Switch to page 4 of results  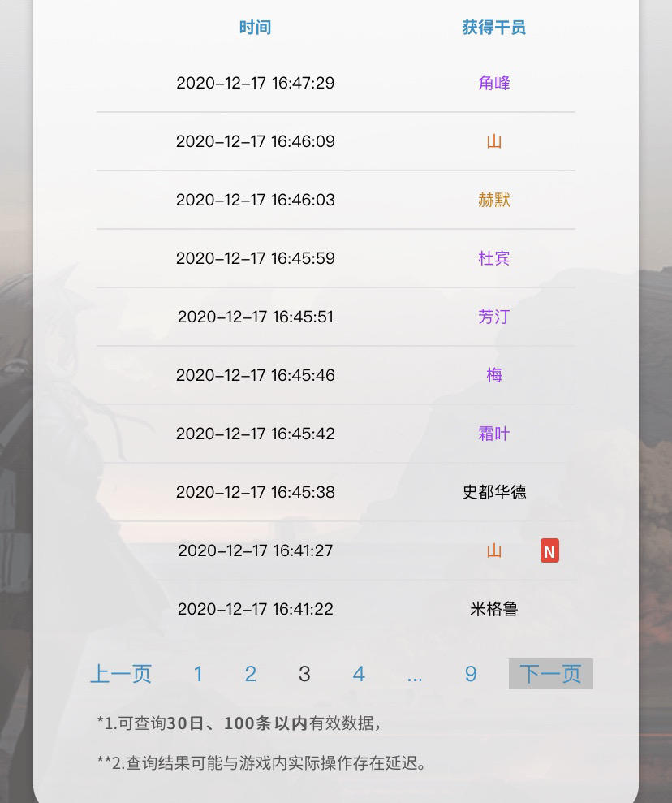click(359, 674)
